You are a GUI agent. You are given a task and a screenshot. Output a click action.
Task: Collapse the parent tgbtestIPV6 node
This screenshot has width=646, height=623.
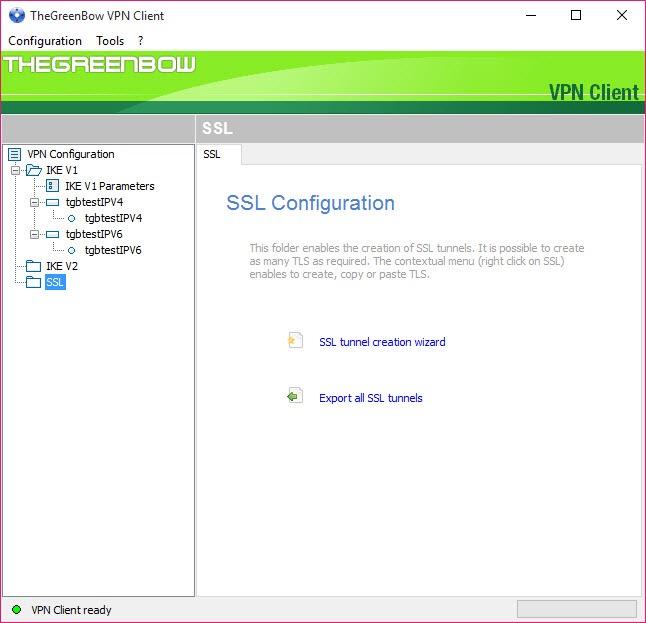[35, 234]
